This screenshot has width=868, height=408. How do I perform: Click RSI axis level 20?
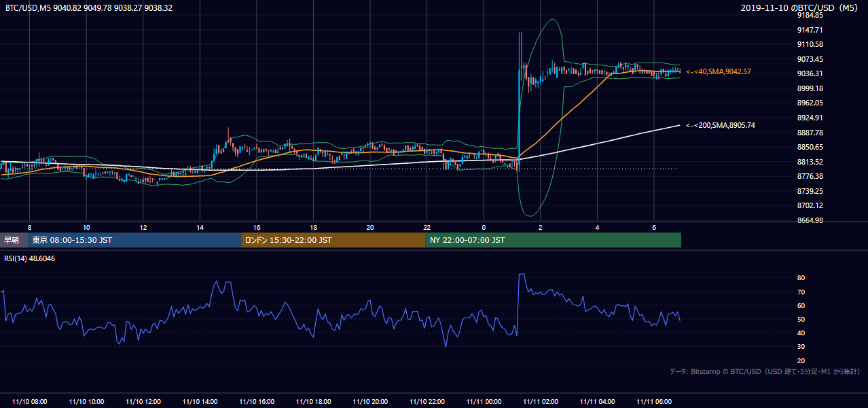[801, 360]
